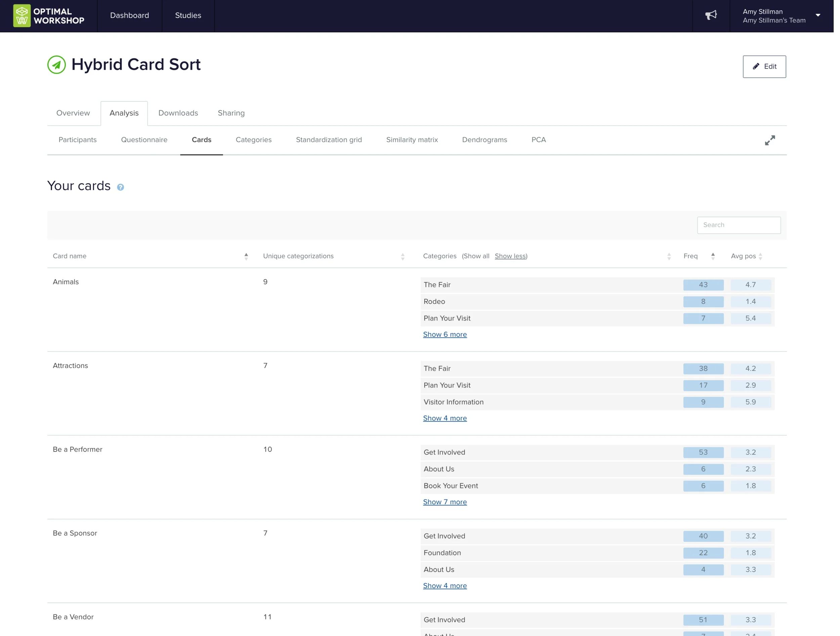Click the Edit button
This screenshot has width=840, height=636.
(x=764, y=67)
